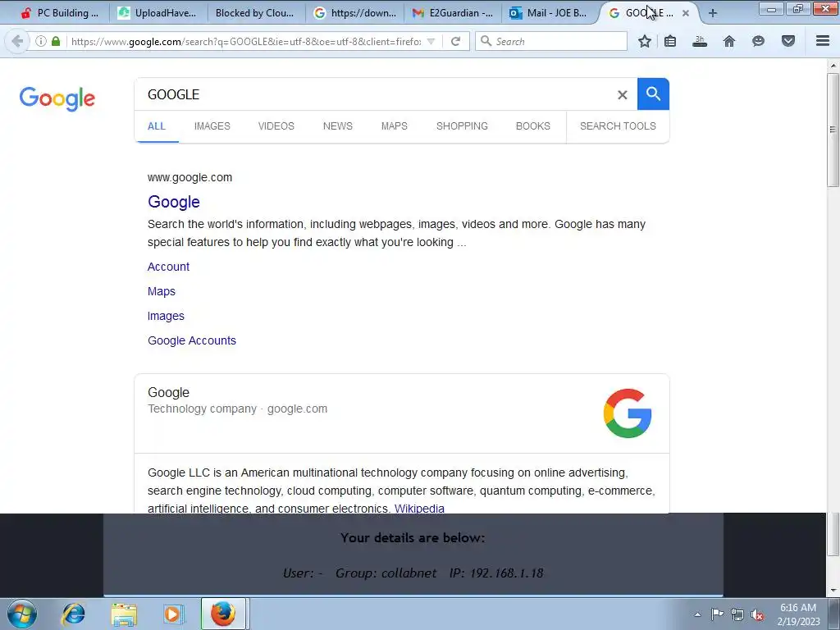Switch to the PC Building tab
The width and height of the screenshot is (840, 630).
(x=58, y=13)
